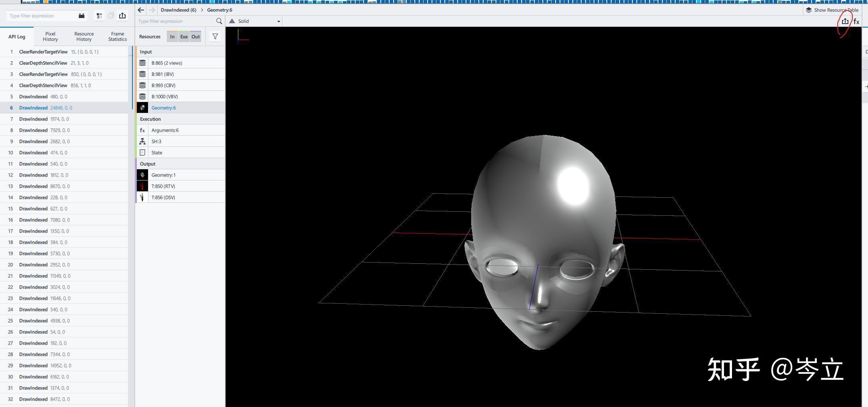Toggle the Exe resources filter
The image size is (868, 407).
pos(184,36)
